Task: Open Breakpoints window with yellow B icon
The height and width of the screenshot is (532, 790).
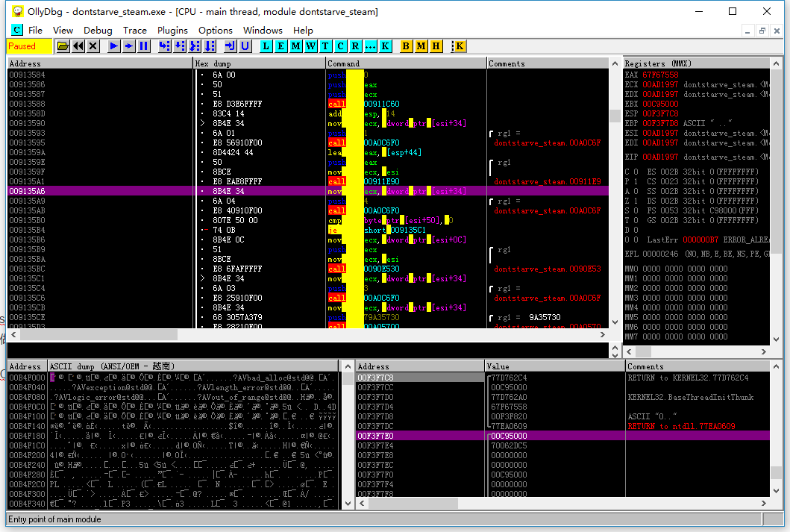Action: [x=406, y=46]
